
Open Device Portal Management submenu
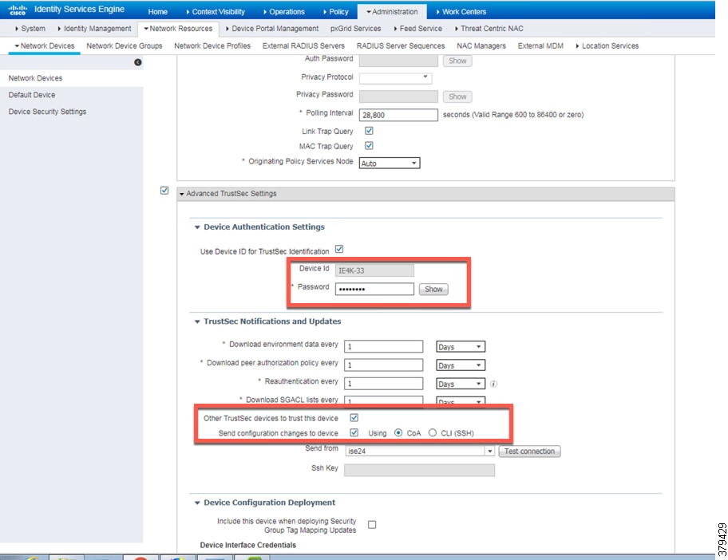click(272, 28)
